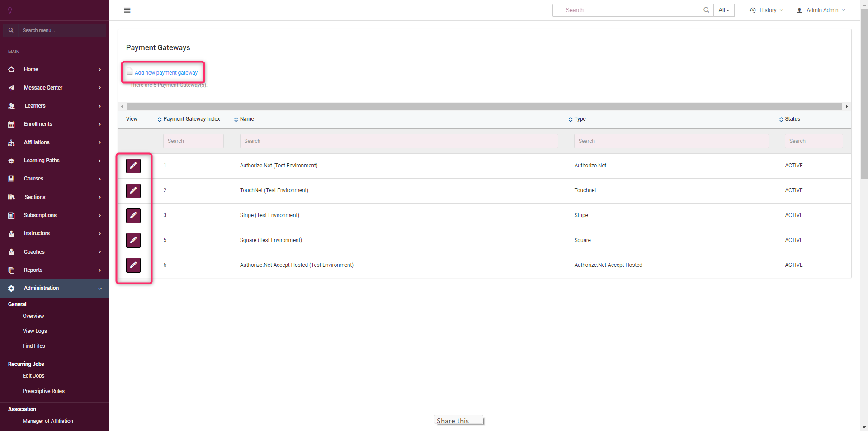Image resolution: width=868 pixels, height=431 pixels.
Task: Click the History clock icon
Action: (752, 10)
